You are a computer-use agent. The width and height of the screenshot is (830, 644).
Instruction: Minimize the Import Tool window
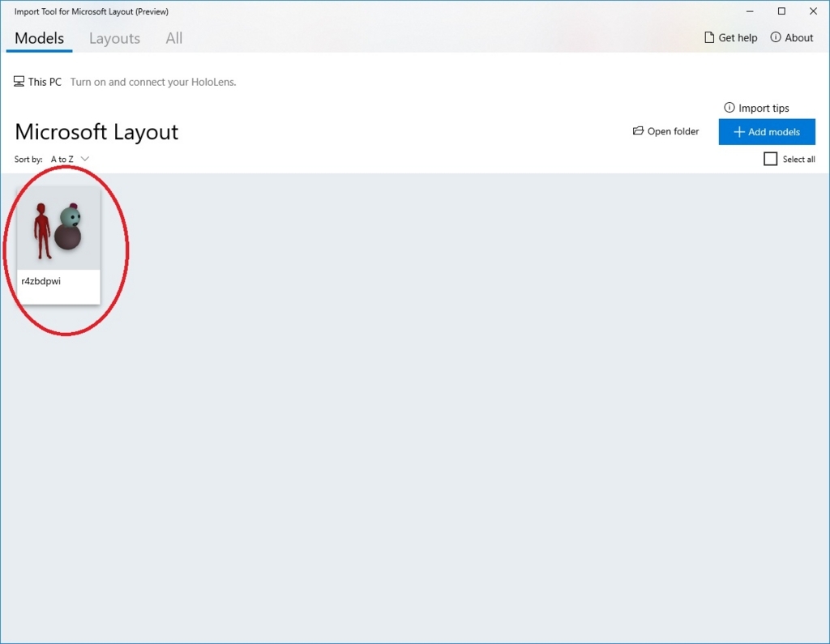pos(750,11)
